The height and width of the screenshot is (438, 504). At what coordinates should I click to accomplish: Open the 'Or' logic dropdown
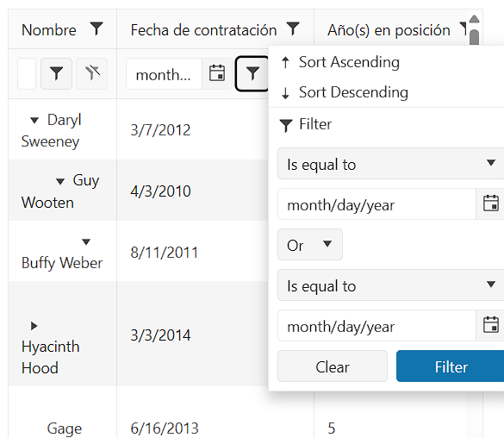pos(310,245)
